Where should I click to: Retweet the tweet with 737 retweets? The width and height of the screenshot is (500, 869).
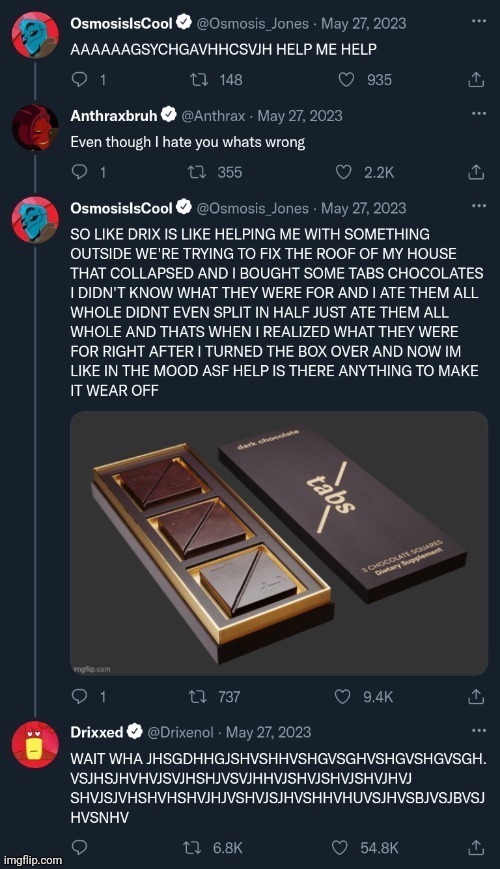198,697
